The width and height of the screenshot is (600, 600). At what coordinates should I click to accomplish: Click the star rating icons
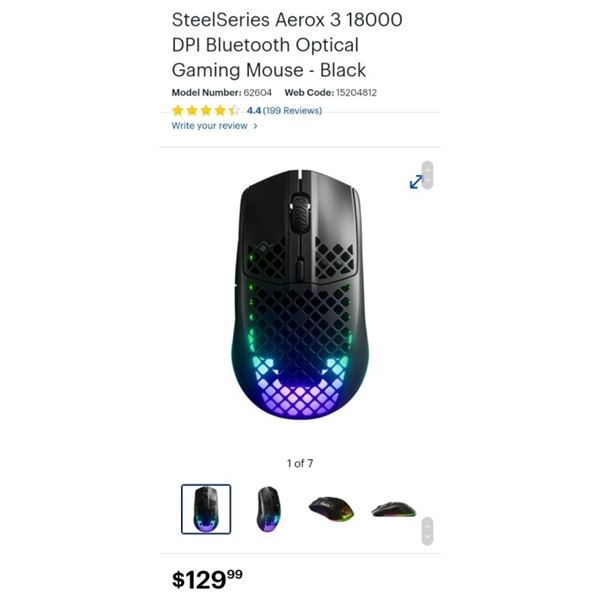[206, 111]
